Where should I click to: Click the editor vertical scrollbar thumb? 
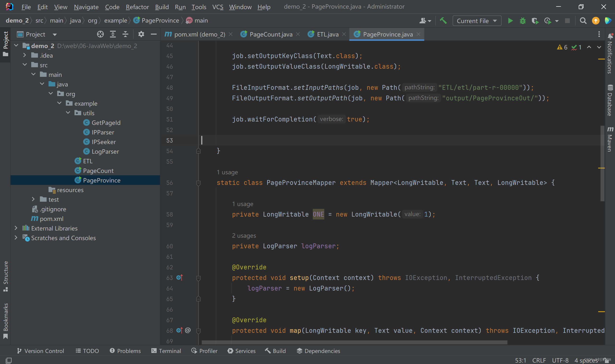pos(602,163)
